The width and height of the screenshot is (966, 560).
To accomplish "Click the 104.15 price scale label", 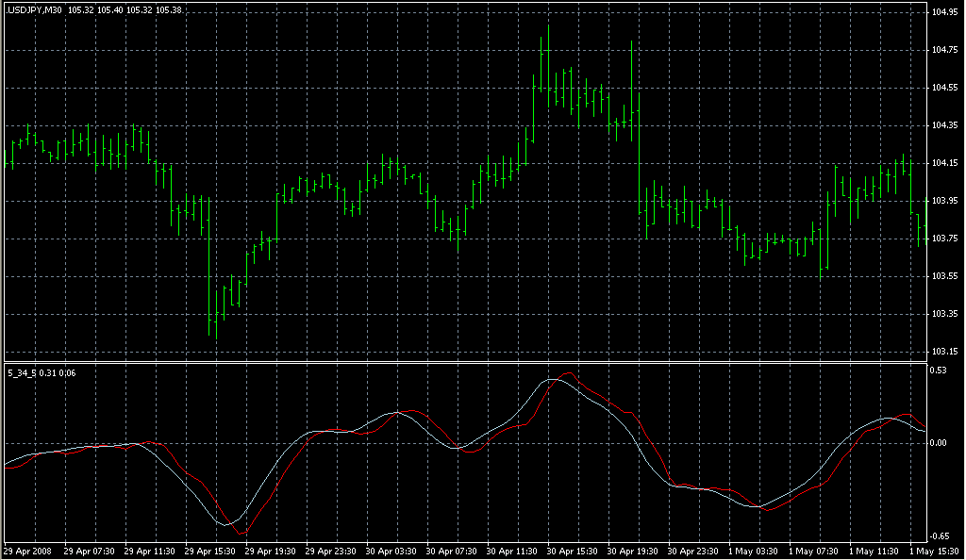I will (x=945, y=163).
